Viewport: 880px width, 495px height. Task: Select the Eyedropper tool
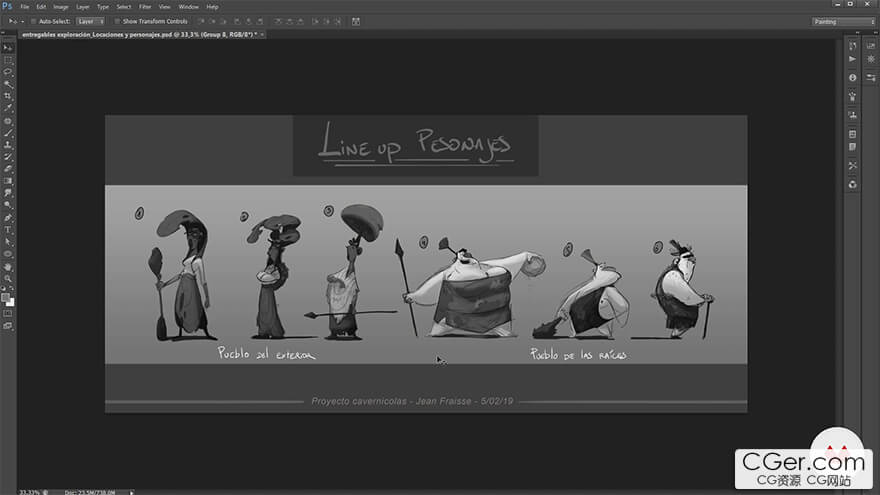(x=8, y=108)
